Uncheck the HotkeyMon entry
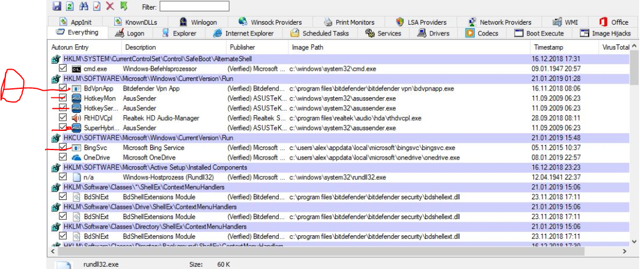Viewport: 644px width, 269px height. pos(63,98)
